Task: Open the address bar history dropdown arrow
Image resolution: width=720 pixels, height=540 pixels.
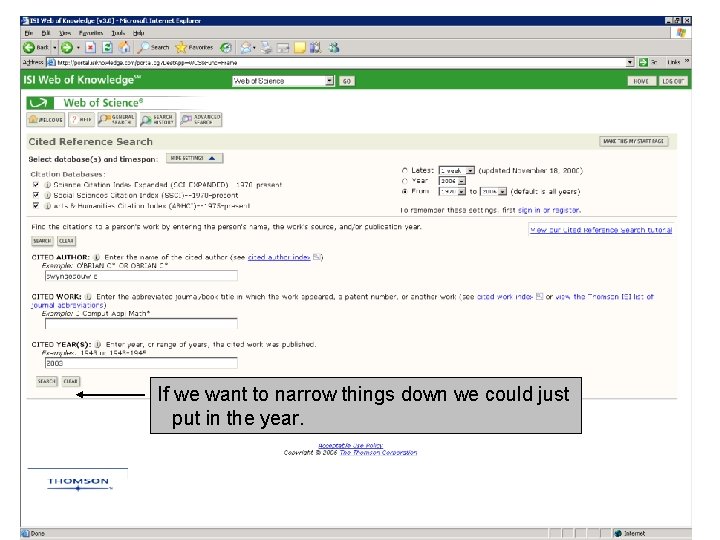Action: pos(630,62)
